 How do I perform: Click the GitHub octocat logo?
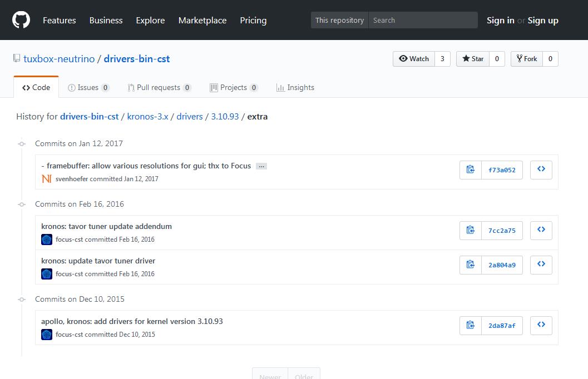[x=21, y=20]
